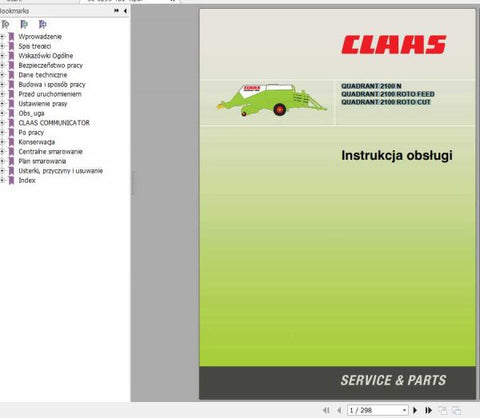Open the Wskazówki Ogólne bookmark

(46, 56)
